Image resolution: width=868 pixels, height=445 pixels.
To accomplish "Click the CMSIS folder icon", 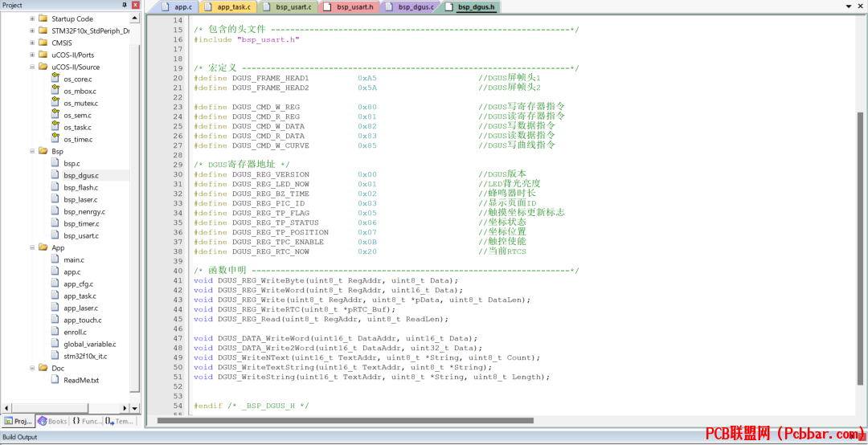I will (43, 43).
